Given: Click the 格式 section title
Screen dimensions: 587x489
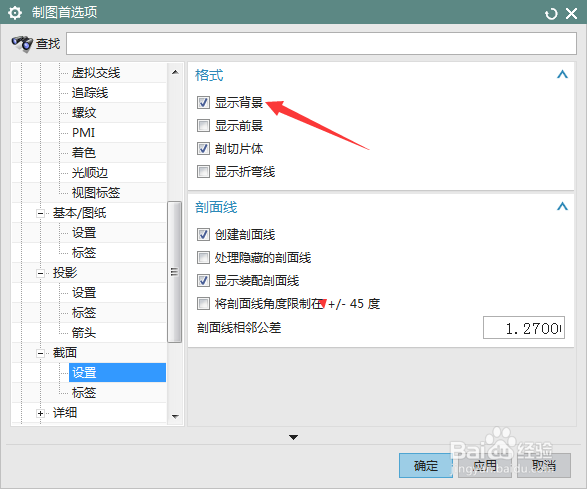Looking at the screenshot, I should tap(209, 75).
